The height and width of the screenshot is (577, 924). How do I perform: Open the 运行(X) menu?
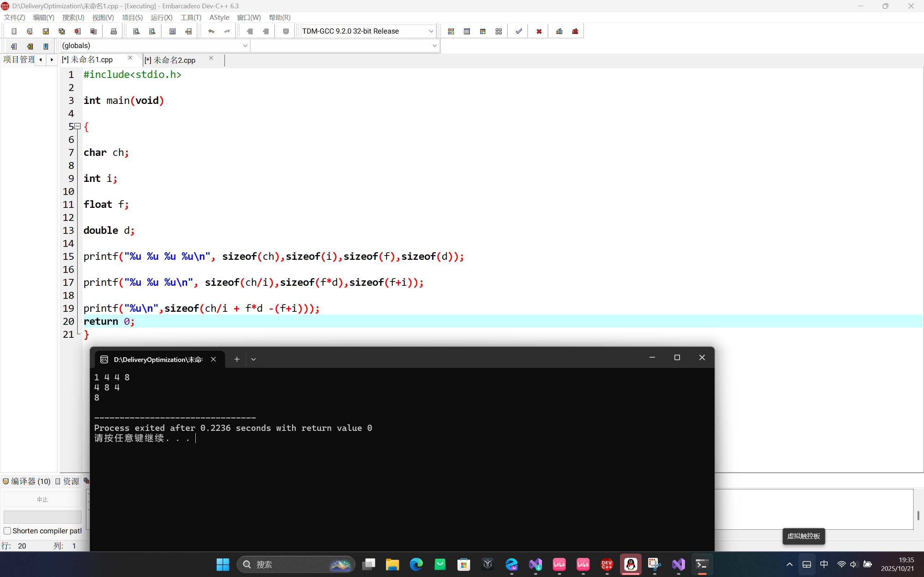161,18
